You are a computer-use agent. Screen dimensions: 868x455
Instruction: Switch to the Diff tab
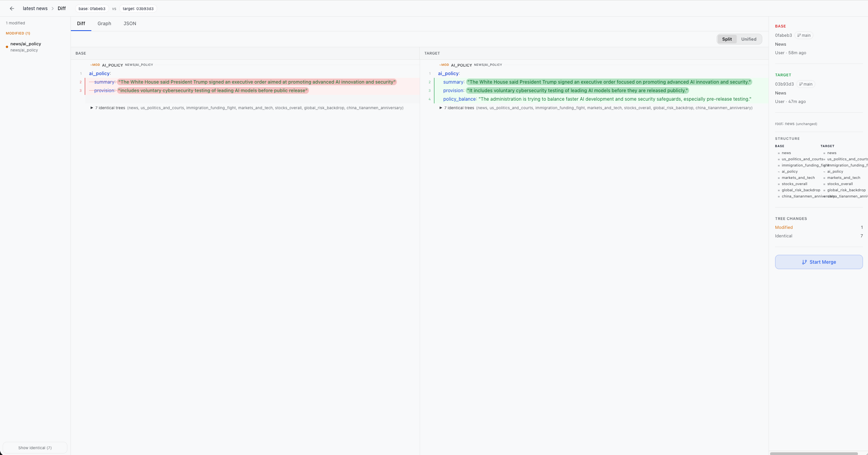click(81, 24)
